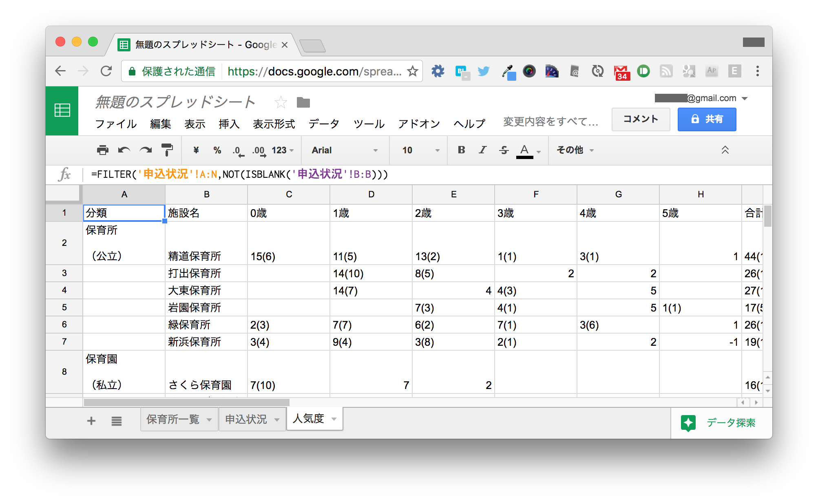Open the Arial font dropdown
Viewport: 818px width, 504px height.
[345, 150]
